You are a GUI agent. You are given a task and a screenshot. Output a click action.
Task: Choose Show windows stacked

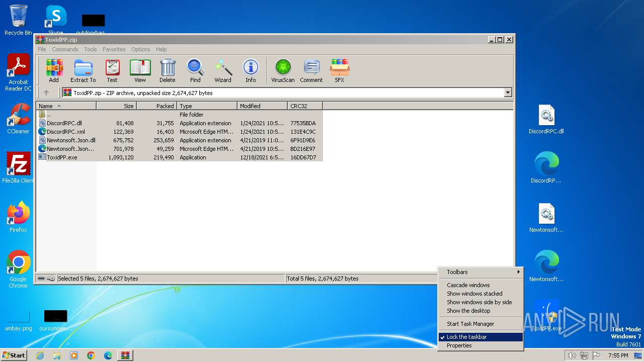(480, 294)
